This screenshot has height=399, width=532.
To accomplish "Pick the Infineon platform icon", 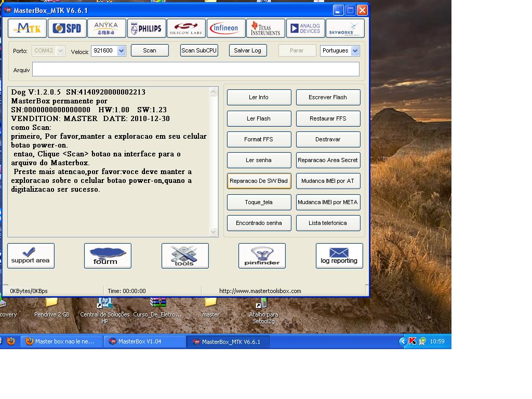I will click(x=226, y=29).
